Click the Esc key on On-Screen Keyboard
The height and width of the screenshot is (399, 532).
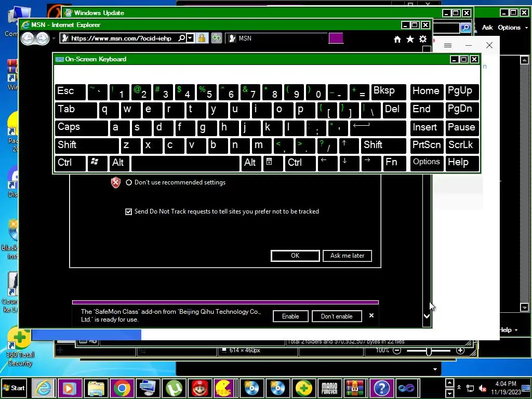[70, 92]
